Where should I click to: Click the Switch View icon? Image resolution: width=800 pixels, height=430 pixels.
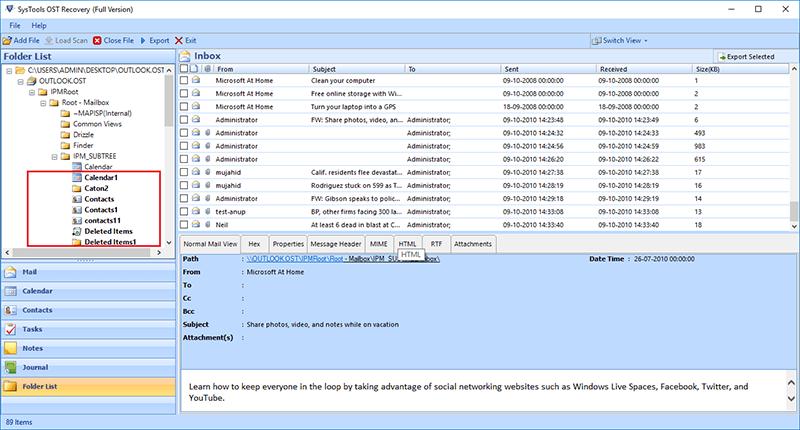[596, 40]
